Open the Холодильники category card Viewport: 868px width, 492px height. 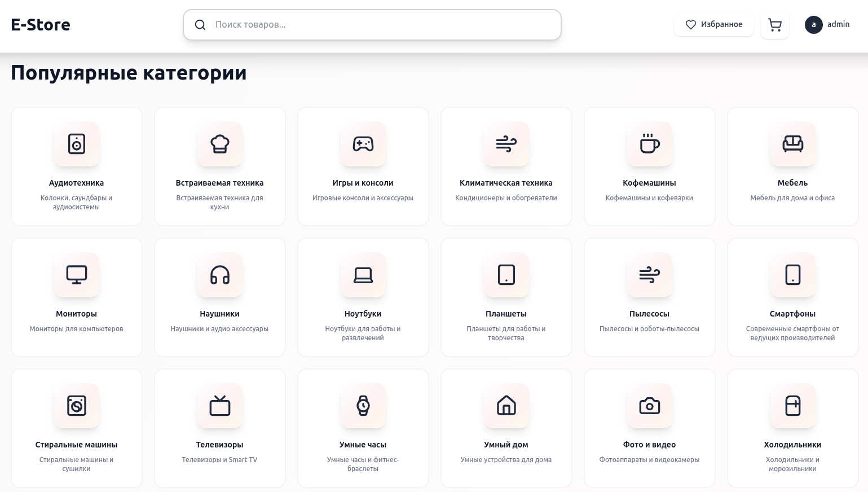[x=792, y=428]
